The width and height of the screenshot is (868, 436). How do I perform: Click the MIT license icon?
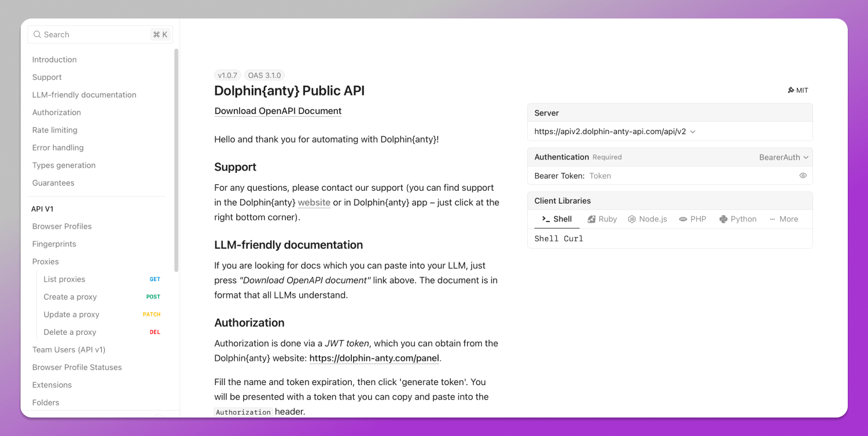(x=791, y=90)
